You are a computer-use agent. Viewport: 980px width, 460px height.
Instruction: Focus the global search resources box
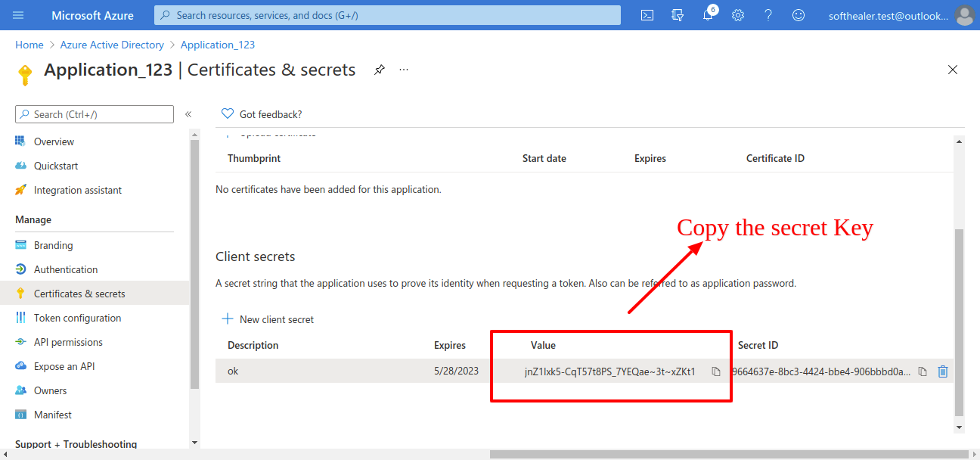[387, 15]
